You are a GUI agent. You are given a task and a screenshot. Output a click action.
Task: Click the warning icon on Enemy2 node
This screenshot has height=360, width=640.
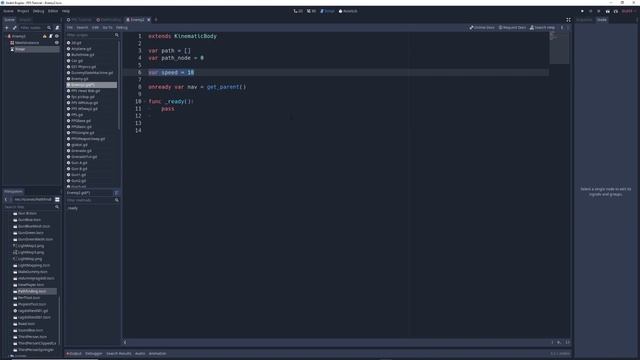[45, 36]
